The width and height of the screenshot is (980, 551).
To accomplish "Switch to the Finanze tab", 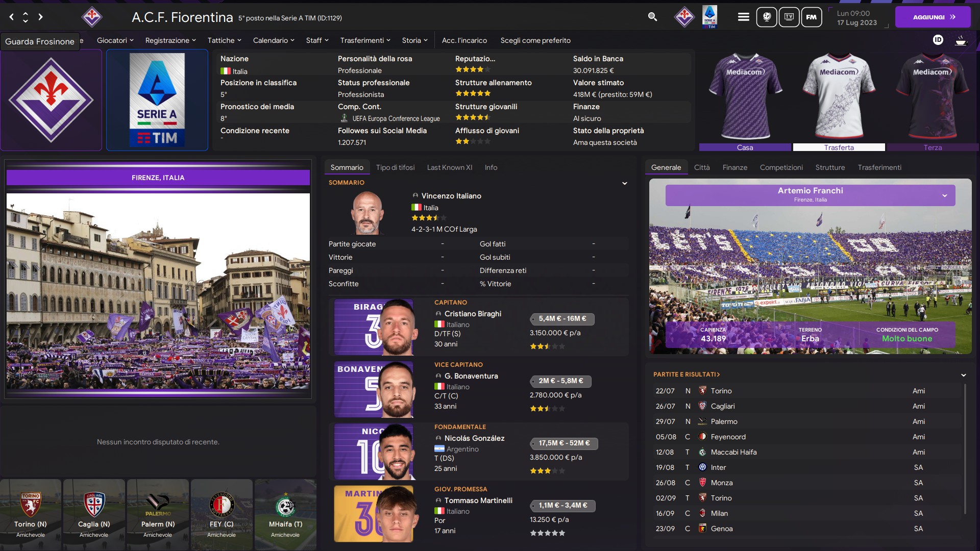I will pos(735,167).
